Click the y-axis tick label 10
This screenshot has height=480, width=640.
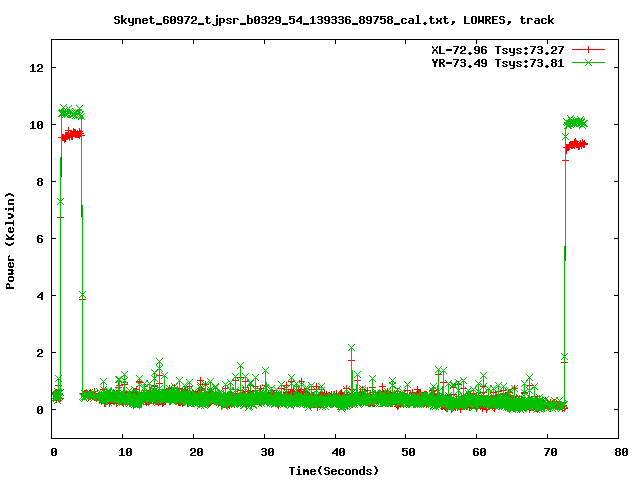point(37,125)
